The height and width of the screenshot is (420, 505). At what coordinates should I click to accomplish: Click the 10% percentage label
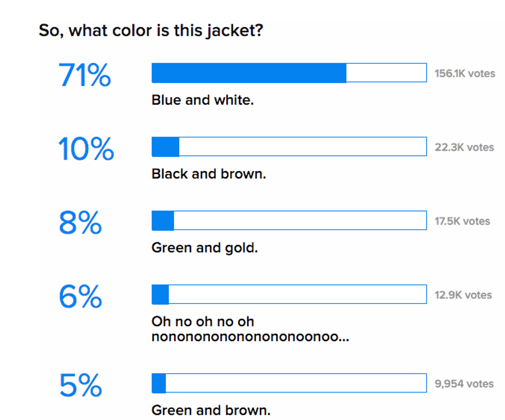[86, 148]
